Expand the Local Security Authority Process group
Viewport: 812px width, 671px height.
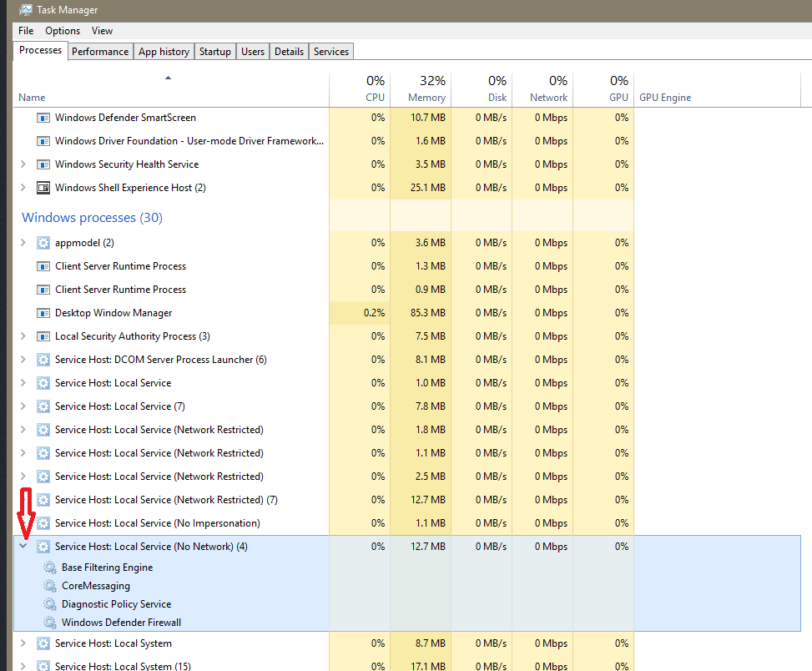click(x=23, y=336)
